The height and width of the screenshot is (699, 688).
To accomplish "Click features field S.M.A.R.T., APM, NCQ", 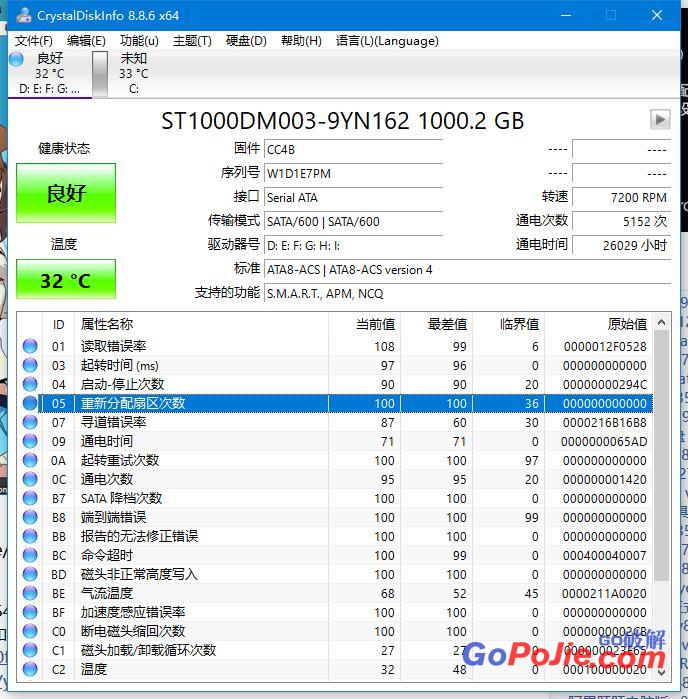I will tap(467, 294).
